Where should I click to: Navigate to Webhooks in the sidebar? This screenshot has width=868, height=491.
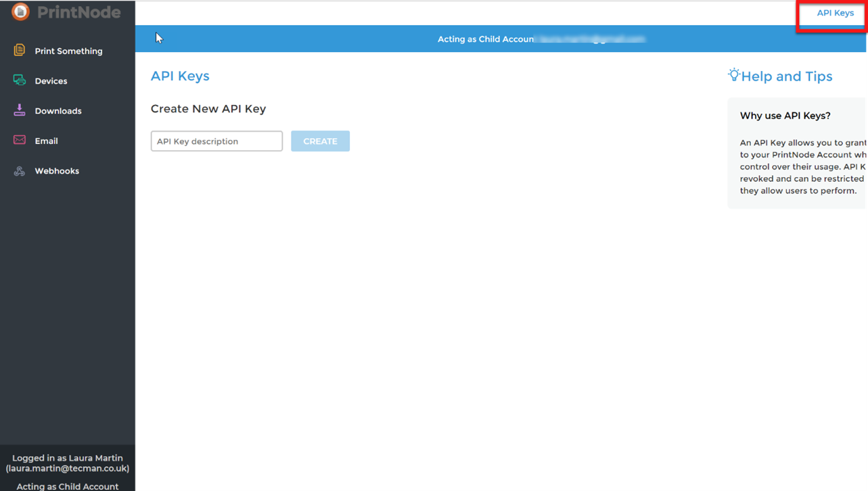click(x=57, y=171)
